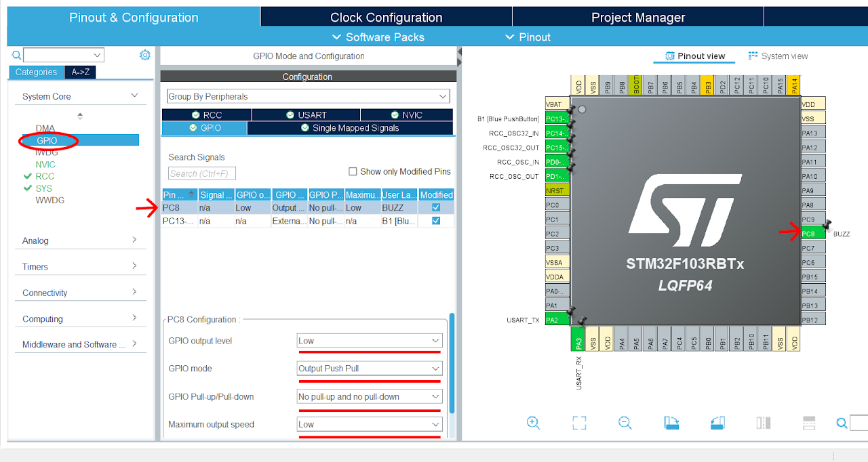Open the GPIO mode dropdown

[x=370, y=369]
